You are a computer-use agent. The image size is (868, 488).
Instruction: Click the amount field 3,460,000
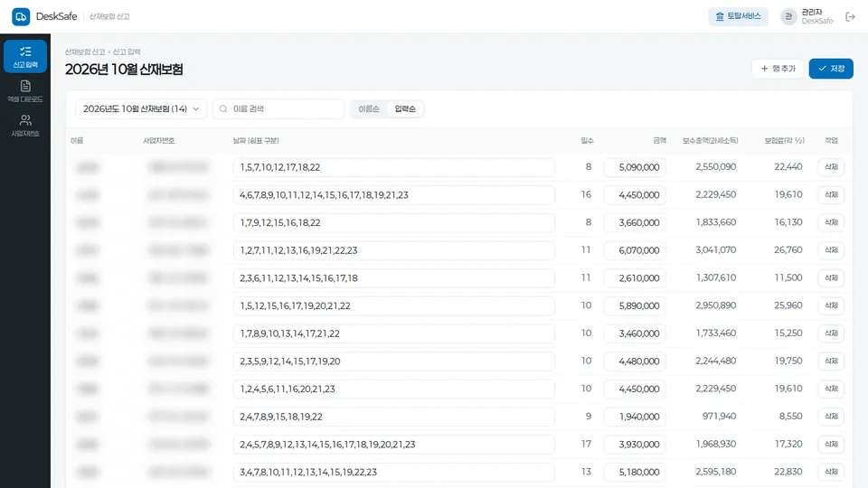pos(635,333)
